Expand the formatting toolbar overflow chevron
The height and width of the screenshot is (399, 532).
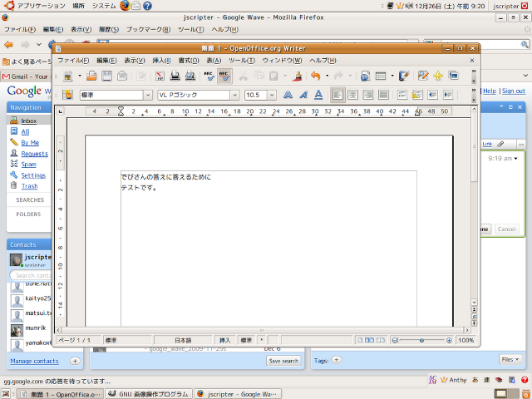coord(474,91)
